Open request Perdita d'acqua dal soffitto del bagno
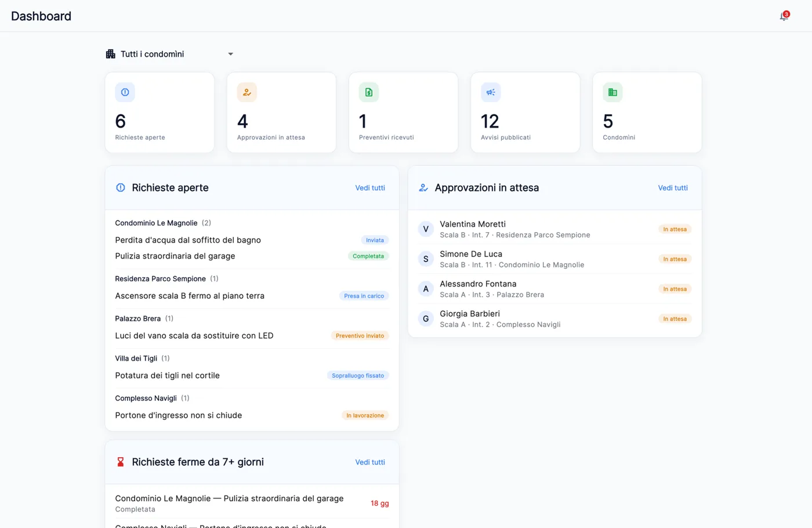Image resolution: width=812 pixels, height=528 pixels. pos(252,240)
